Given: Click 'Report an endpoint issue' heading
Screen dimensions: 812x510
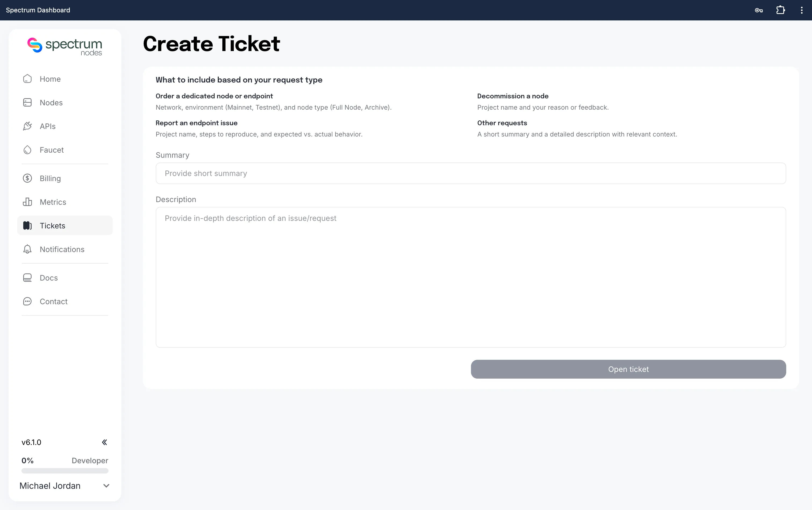Looking at the screenshot, I should tap(197, 123).
